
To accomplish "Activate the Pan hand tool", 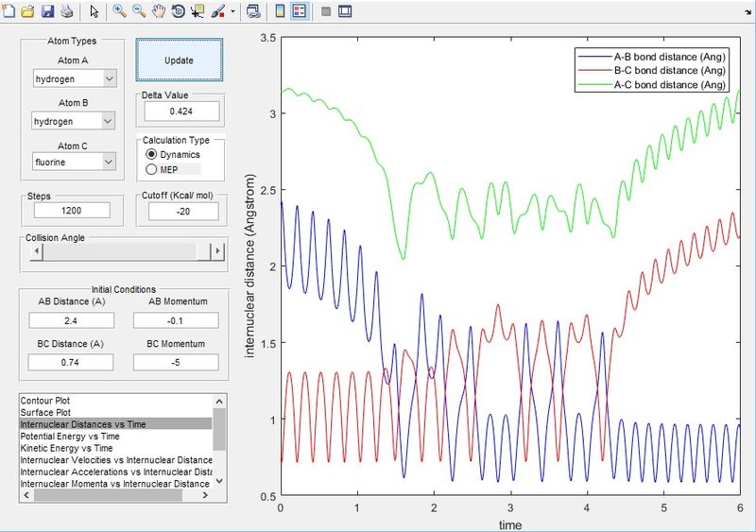I will coord(159,11).
